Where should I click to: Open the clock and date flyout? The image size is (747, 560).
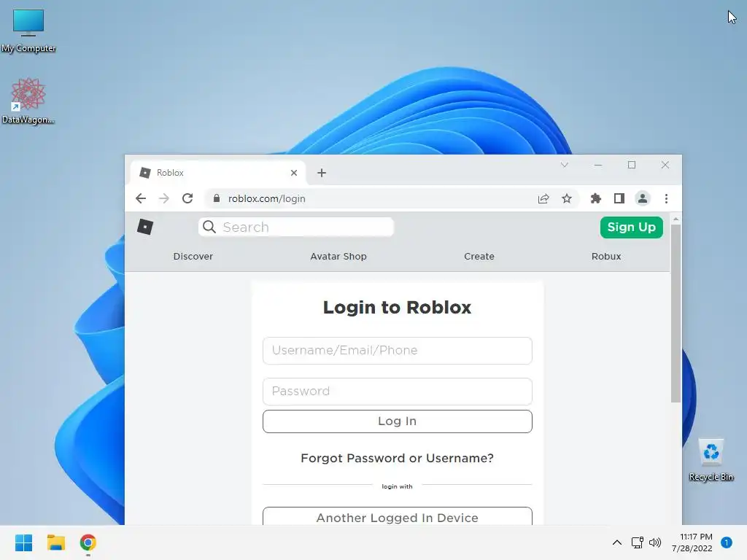(692, 542)
